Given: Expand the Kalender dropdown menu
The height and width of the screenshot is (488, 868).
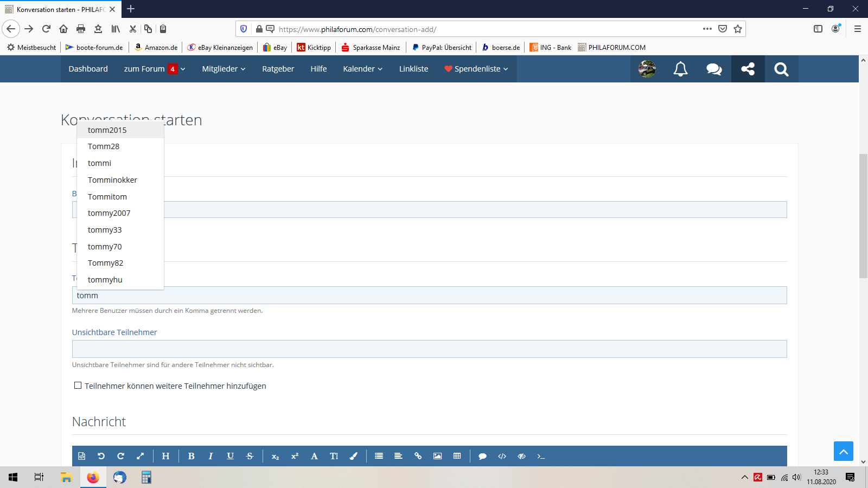Looking at the screenshot, I should coord(362,69).
